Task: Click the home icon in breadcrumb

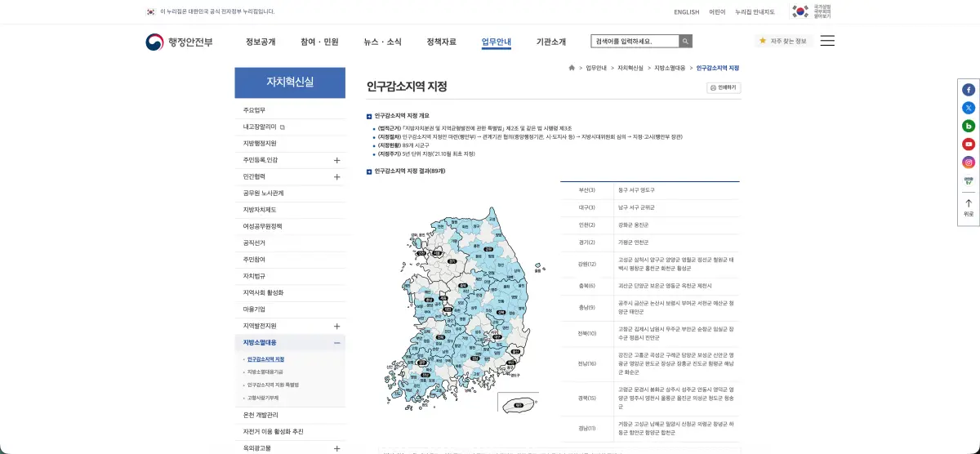Action: point(572,68)
